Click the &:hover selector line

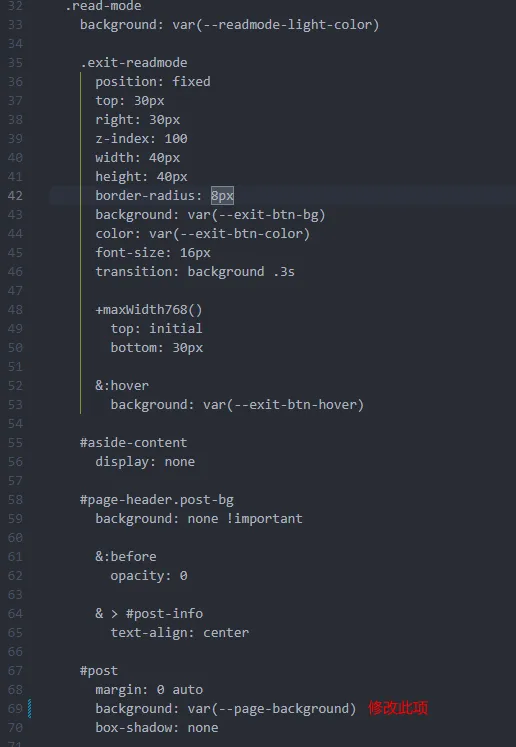tap(122, 385)
